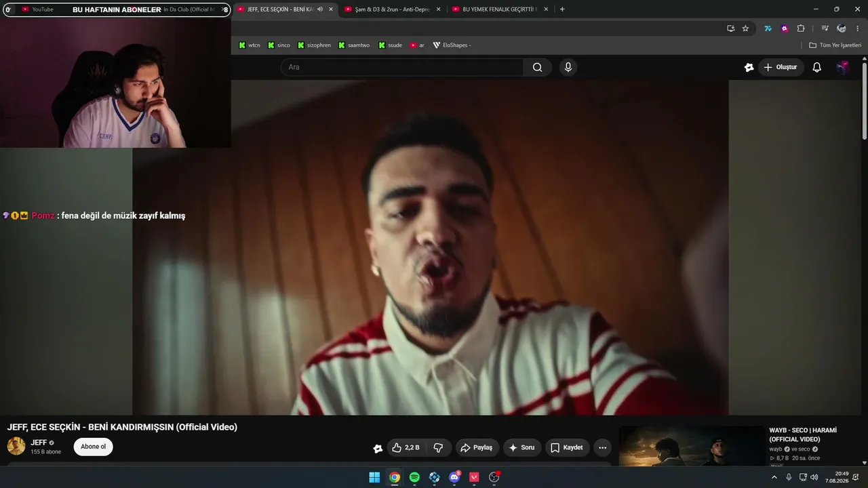
Task: Open the more actions ellipsis button
Action: 602,447
